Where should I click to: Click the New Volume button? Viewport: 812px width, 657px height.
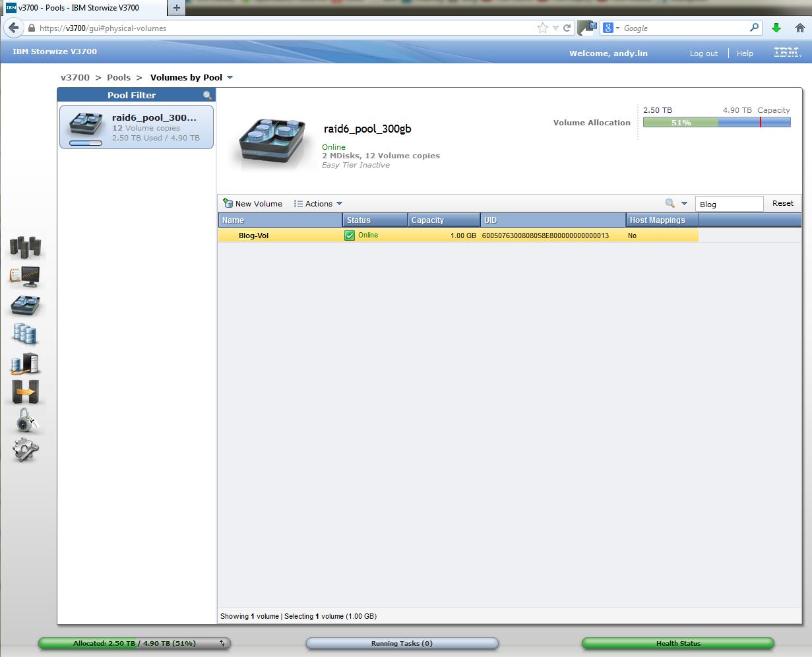253,204
